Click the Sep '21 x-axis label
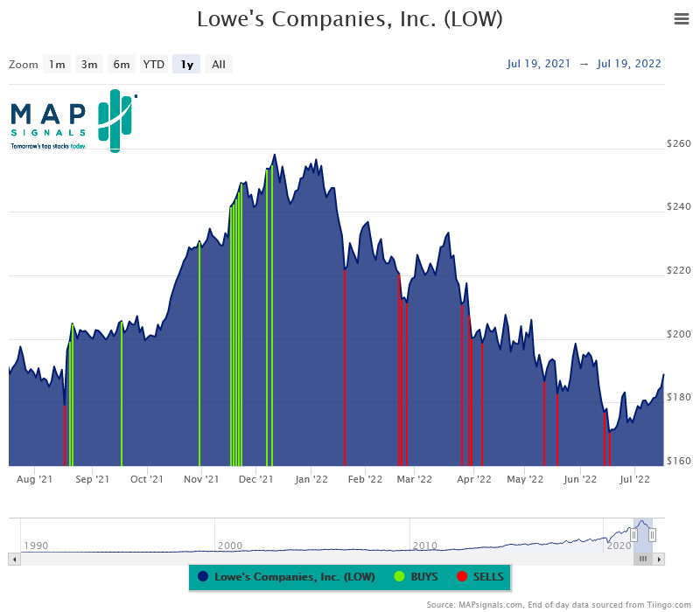 point(93,479)
